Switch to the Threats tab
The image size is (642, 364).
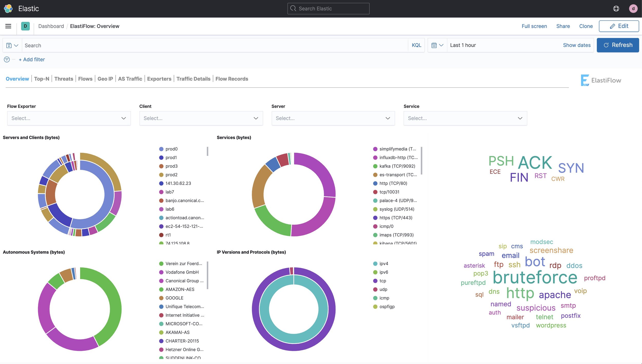coord(64,79)
